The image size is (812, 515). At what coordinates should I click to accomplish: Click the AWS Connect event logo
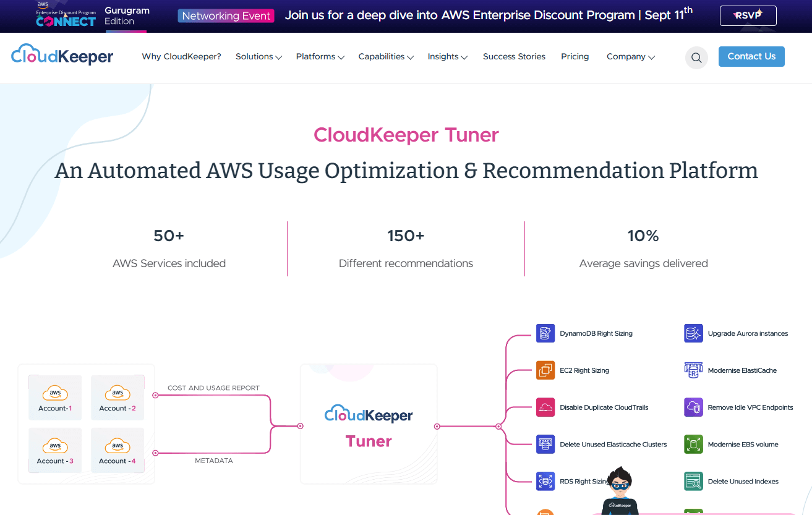click(x=66, y=15)
